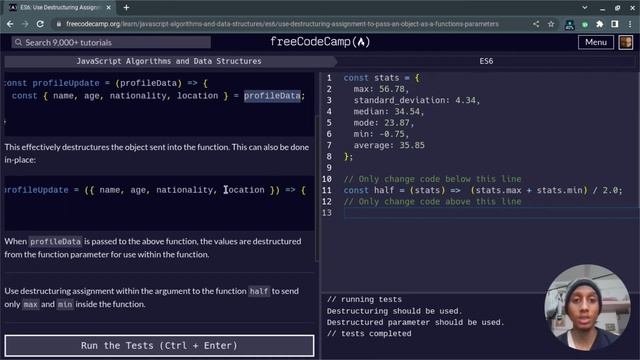Click the '// tests completed' console line

(369, 334)
